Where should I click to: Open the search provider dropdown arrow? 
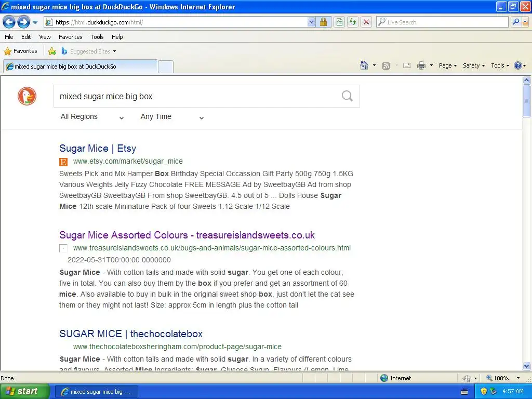(x=525, y=22)
